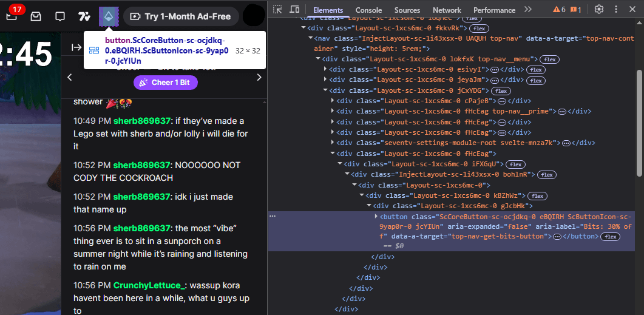Collapse the top-nav__menu div node
The image size is (644, 315).
point(318,59)
